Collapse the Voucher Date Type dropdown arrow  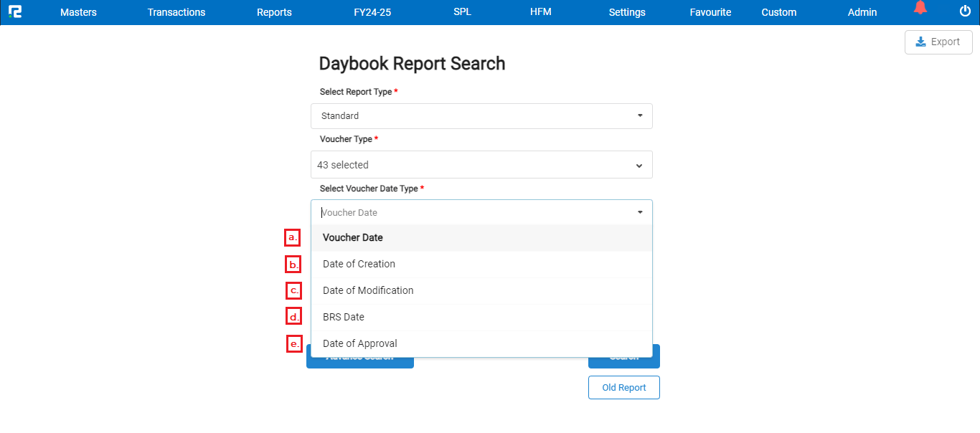coord(639,213)
